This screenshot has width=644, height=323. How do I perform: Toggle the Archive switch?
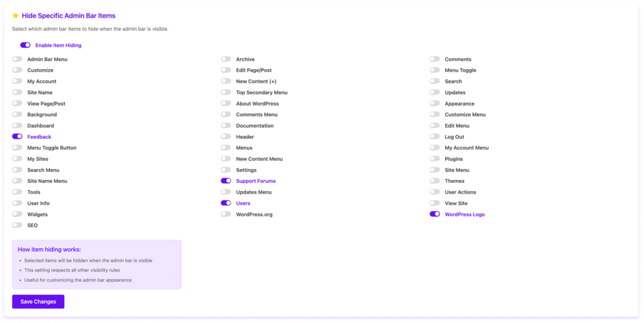click(226, 59)
